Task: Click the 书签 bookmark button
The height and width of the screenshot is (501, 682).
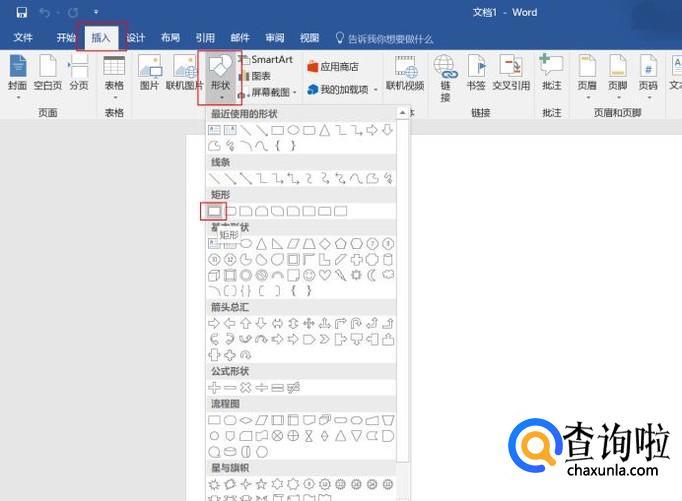Action: [x=476, y=72]
